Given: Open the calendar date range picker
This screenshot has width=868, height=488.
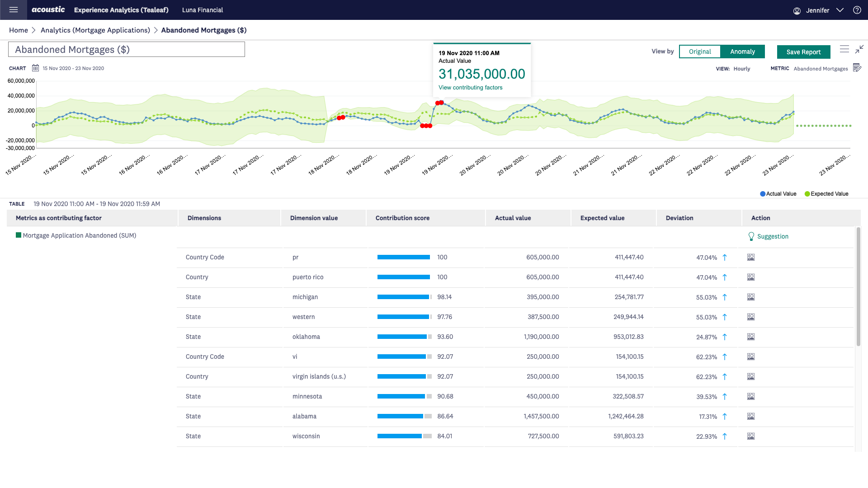Looking at the screenshot, I should coord(35,68).
